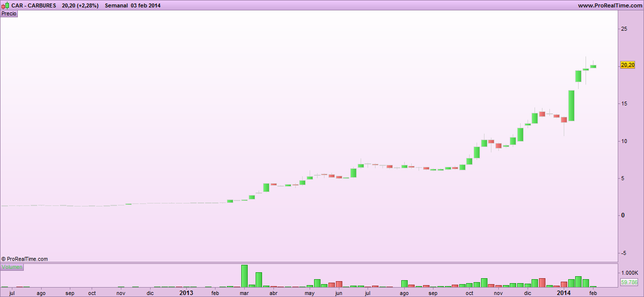Click the © ProRealTime.com watermark
644x297 pixels.
tap(25, 259)
